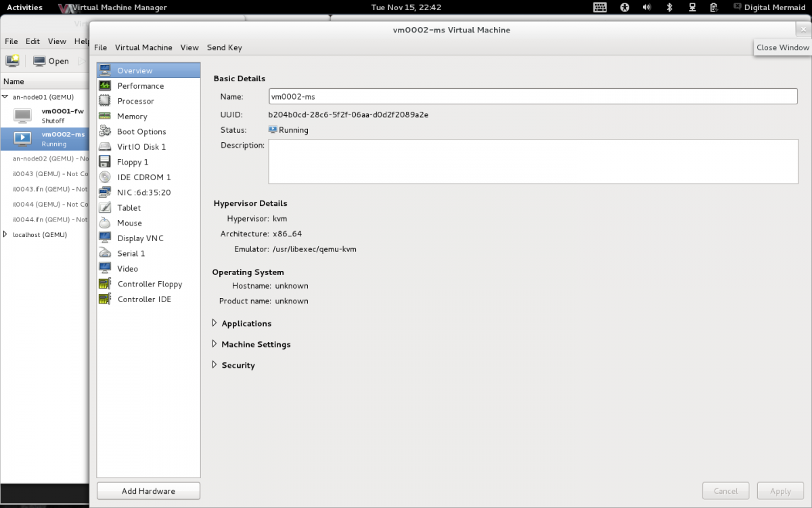Open the Send Key menu
The image size is (812, 508).
tap(224, 47)
